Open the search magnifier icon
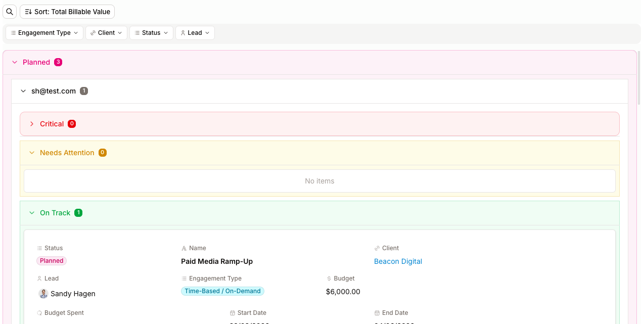Image resolution: width=644 pixels, height=324 pixels. tap(10, 12)
